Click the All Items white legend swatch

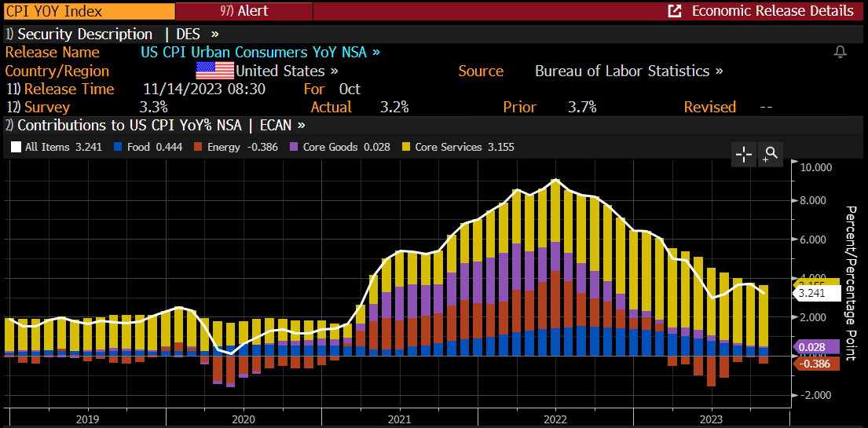[16, 148]
